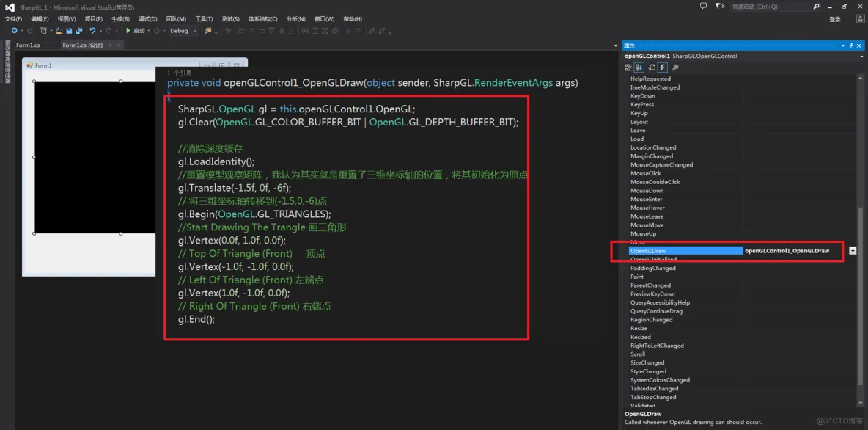Click the feedback speech bubble icon
This screenshot has height=430, width=868.
click(x=703, y=6)
